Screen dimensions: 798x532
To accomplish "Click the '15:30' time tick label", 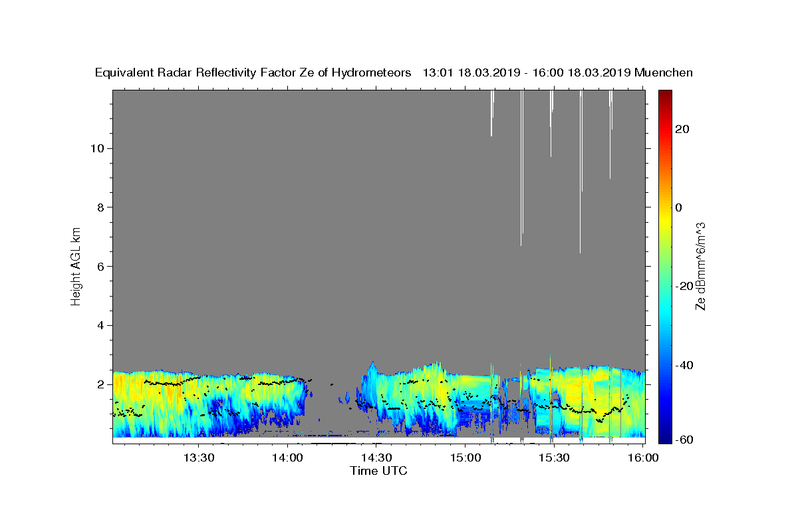I will pos(554,458).
